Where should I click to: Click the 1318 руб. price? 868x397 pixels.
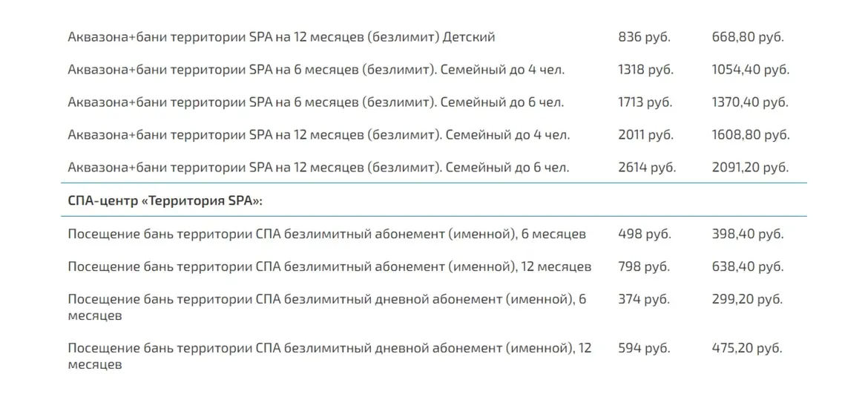coord(645,70)
